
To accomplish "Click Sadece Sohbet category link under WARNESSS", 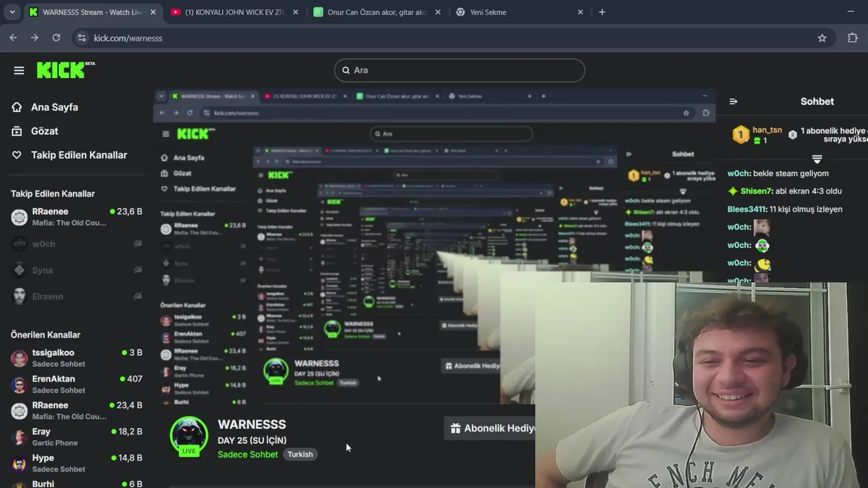I will pyautogui.click(x=248, y=455).
